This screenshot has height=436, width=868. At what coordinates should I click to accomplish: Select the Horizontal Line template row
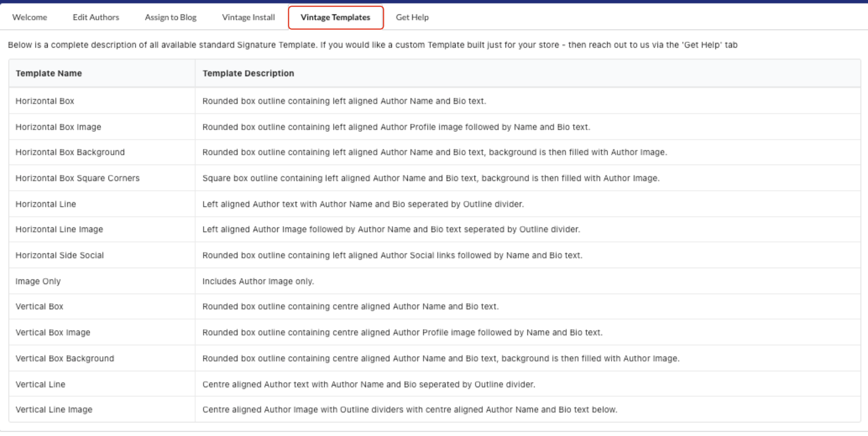pyautogui.click(x=46, y=204)
